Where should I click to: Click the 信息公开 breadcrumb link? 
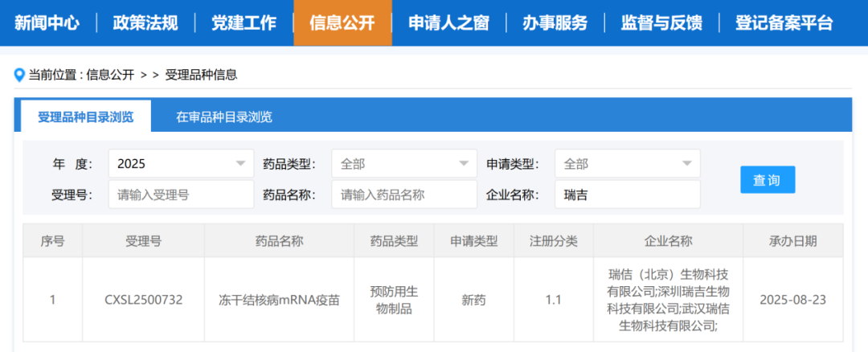point(110,75)
